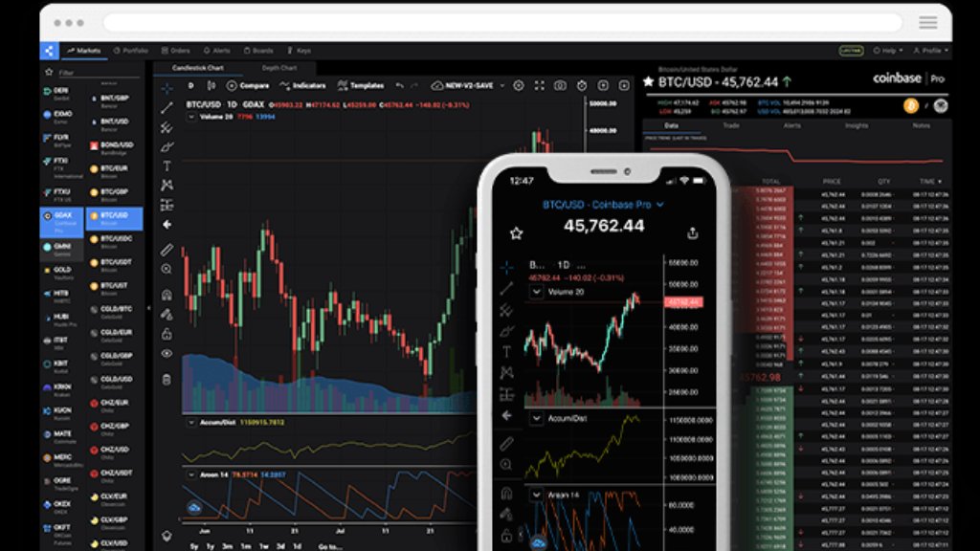Click the trash remove-drawings icon in the desktop toolbar

[167, 379]
